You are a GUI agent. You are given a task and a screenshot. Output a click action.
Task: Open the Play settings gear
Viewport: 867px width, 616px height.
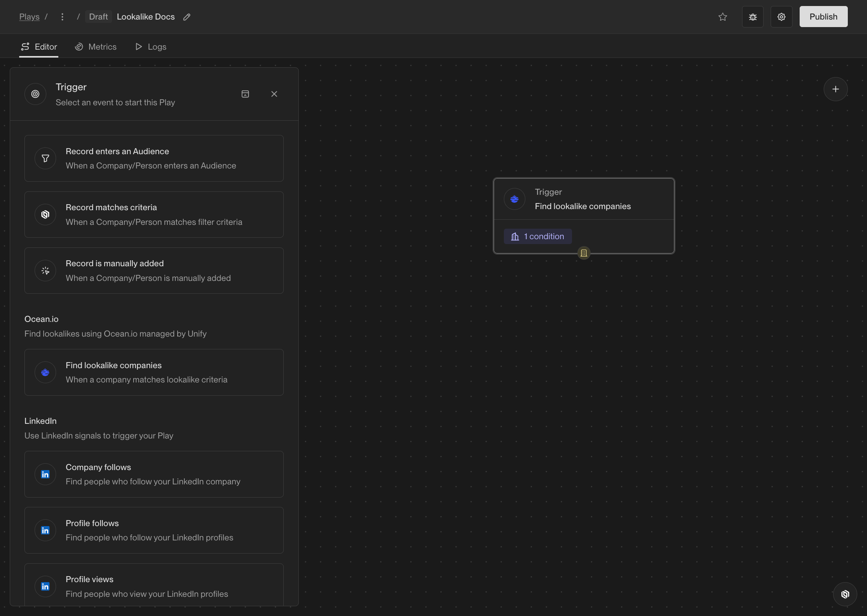[x=781, y=17]
